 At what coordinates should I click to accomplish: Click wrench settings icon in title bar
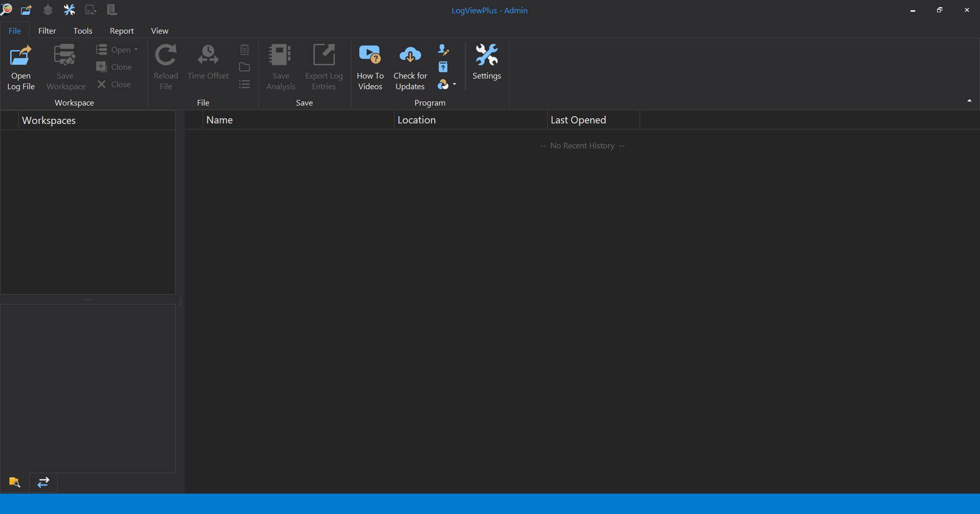(x=69, y=10)
